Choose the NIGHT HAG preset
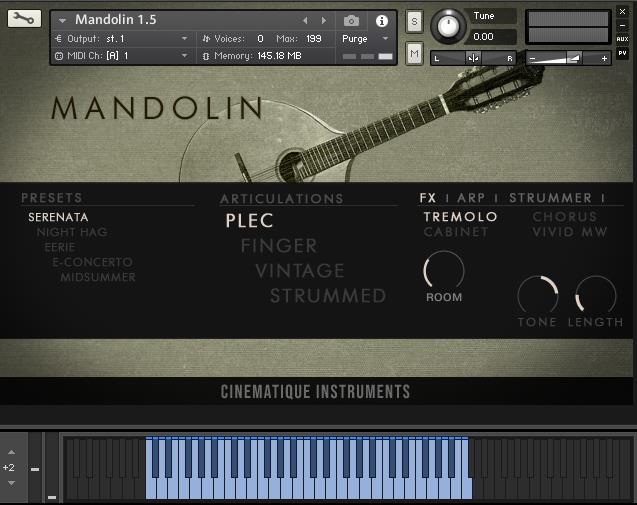 pos(72,232)
